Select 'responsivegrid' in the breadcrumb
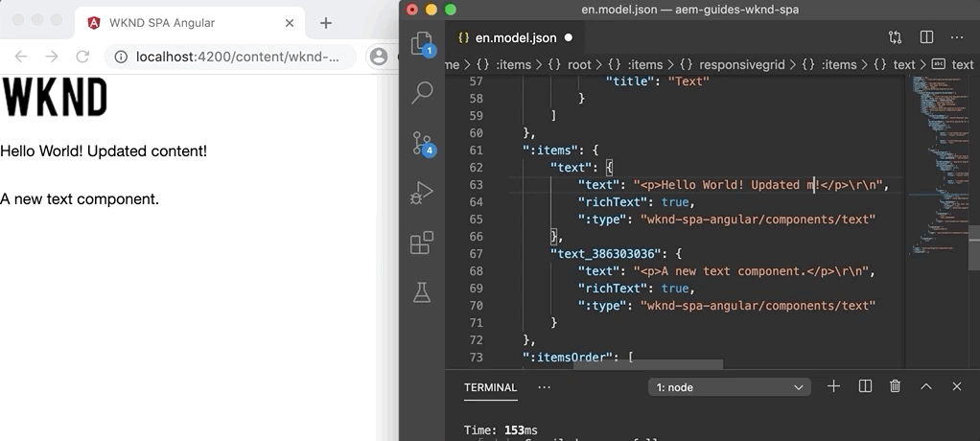The height and width of the screenshot is (441, 980). [742, 64]
